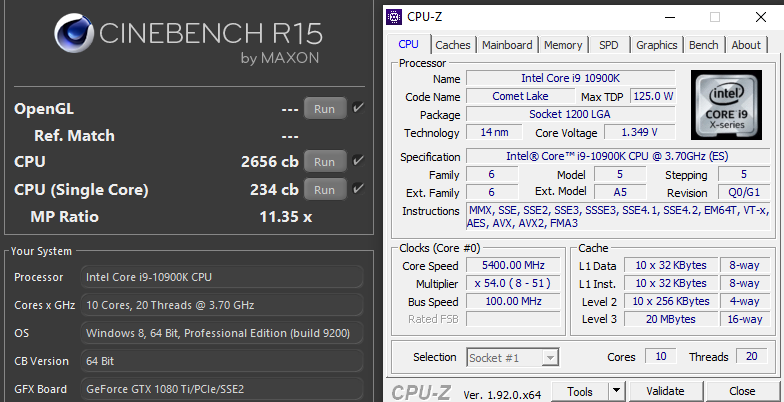This screenshot has width=784, height=402.
Task: Click the Core Speed value 5400.00 MHz
Action: pyautogui.click(x=513, y=265)
